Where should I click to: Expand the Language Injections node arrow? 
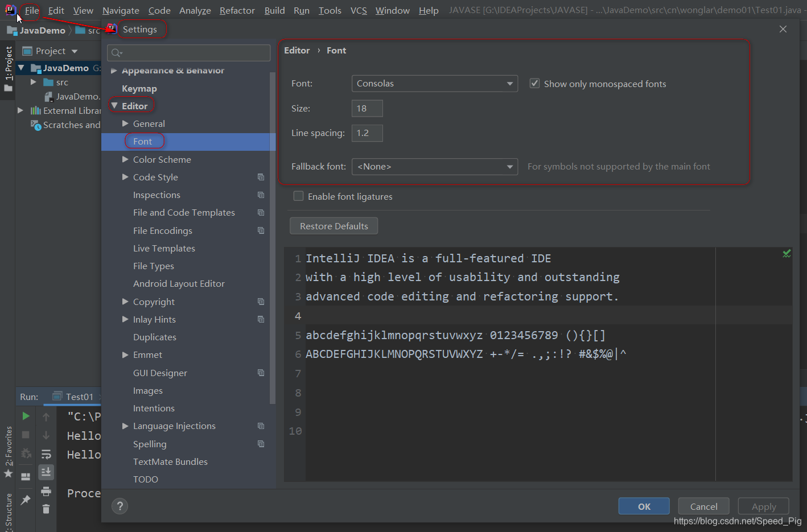coord(125,426)
